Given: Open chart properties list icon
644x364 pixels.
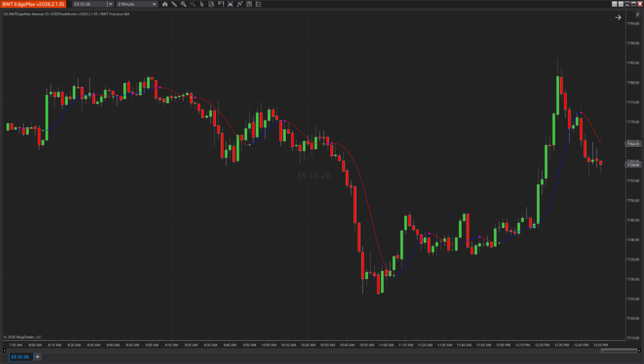Looking at the screenshot, I should [258, 4].
